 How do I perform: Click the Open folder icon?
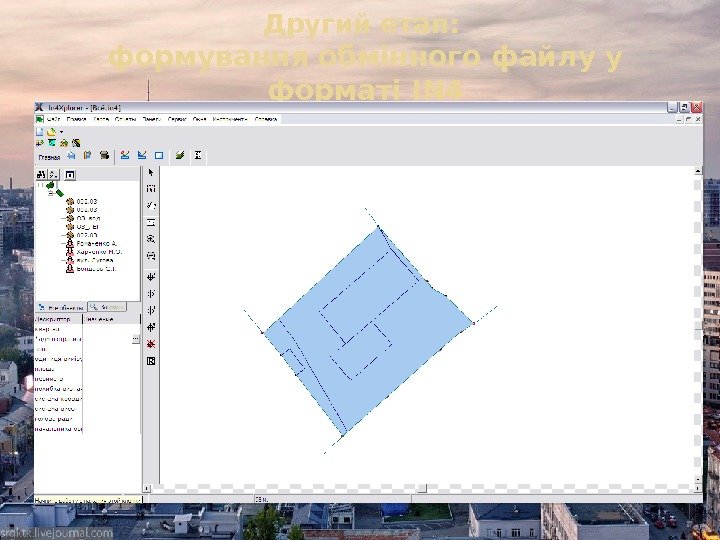[x=51, y=132]
